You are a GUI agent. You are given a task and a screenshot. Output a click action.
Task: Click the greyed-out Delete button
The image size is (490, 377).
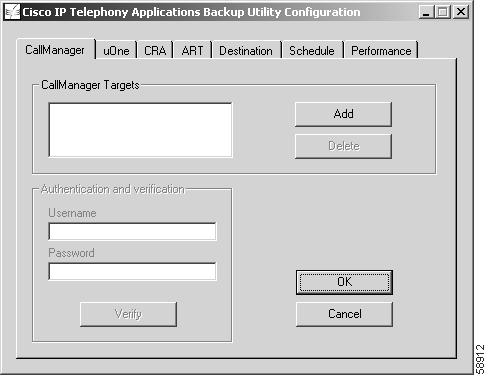pyautogui.click(x=343, y=146)
